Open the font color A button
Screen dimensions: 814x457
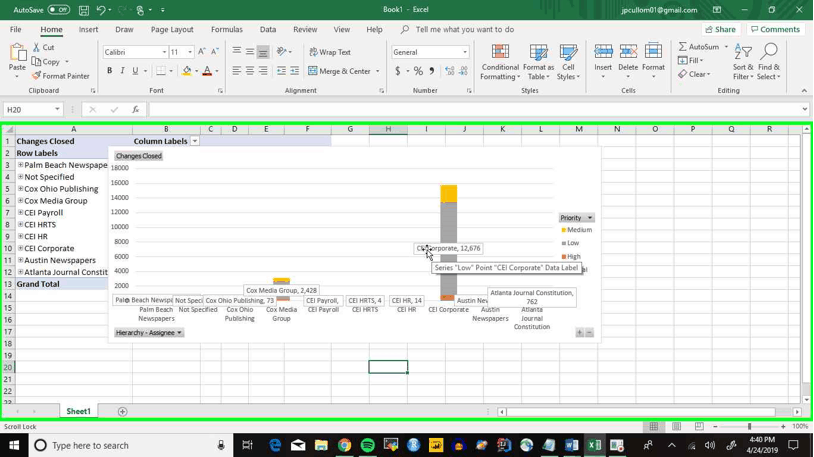pyautogui.click(x=207, y=71)
